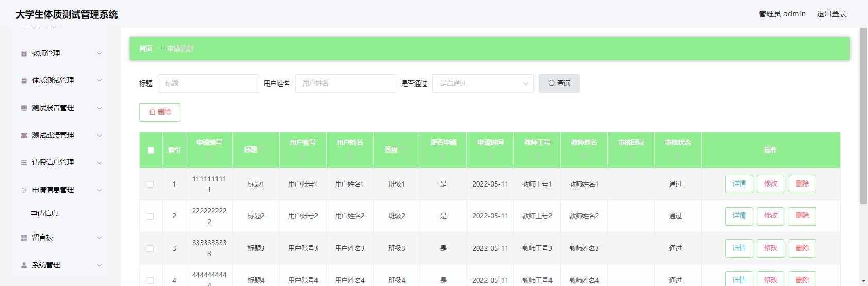
Task: Expand the 教师管理 menu chevron
Action: 99,53
